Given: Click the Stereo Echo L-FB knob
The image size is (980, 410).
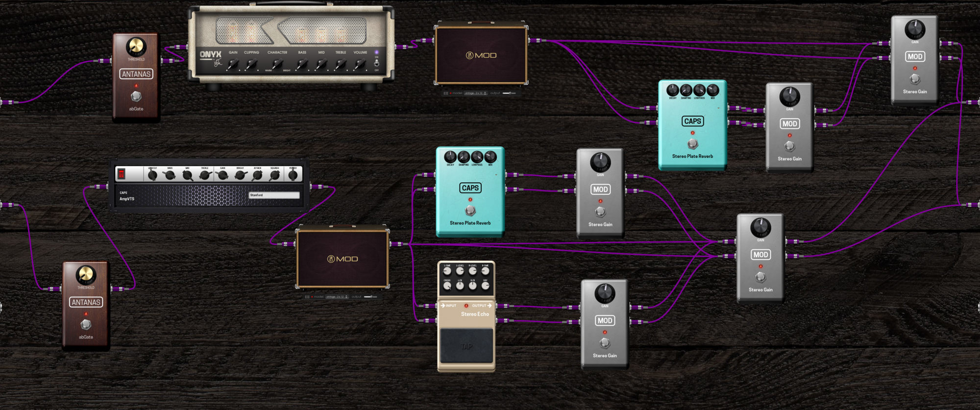Looking at the screenshot, I should (x=460, y=286).
